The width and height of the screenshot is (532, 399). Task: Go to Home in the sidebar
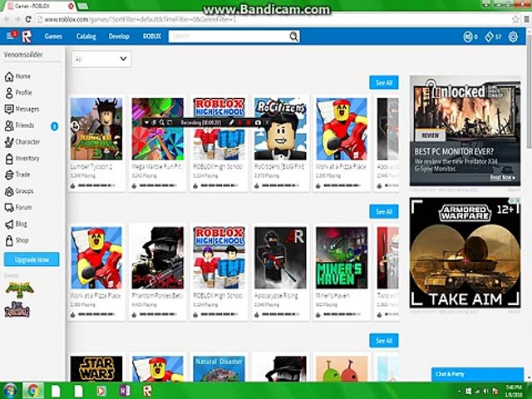(x=18, y=76)
